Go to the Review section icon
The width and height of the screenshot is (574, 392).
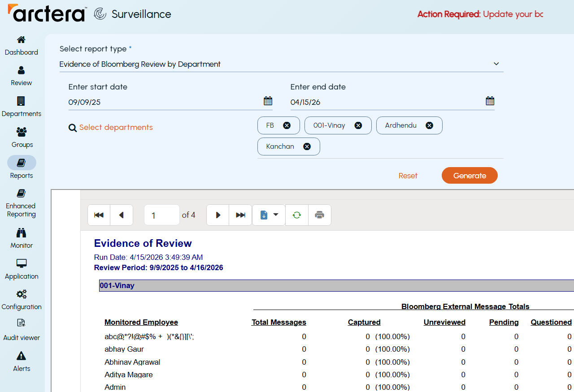click(x=21, y=70)
